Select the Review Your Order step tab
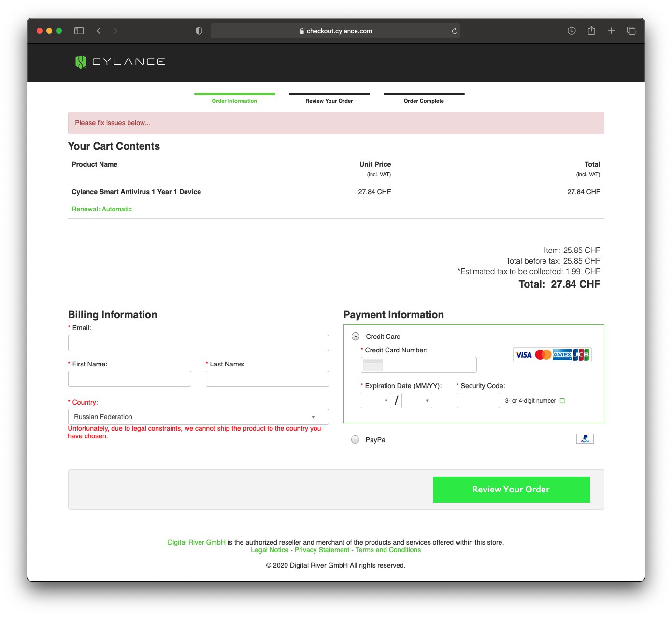This screenshot has width=672, height=617. tap(329, 98)
